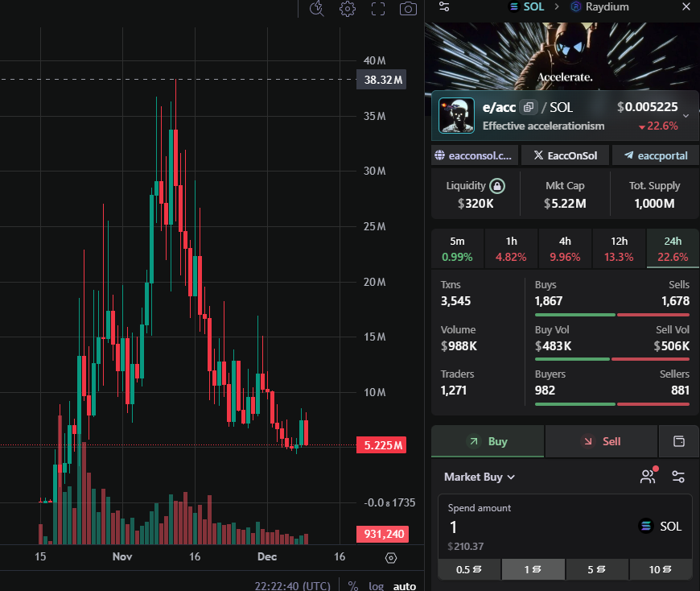
Task: Click the Tot. Supply 1,000M value
Action: pos(654,204)
